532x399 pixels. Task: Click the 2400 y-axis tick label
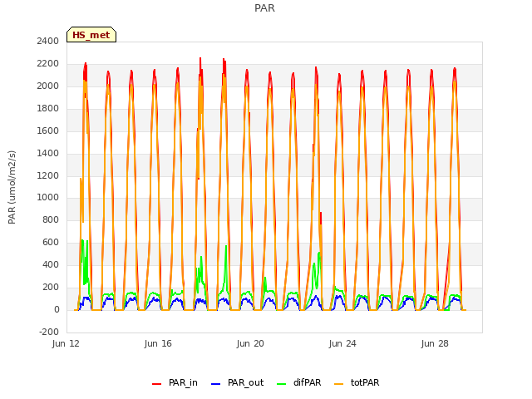coord(48,41)
